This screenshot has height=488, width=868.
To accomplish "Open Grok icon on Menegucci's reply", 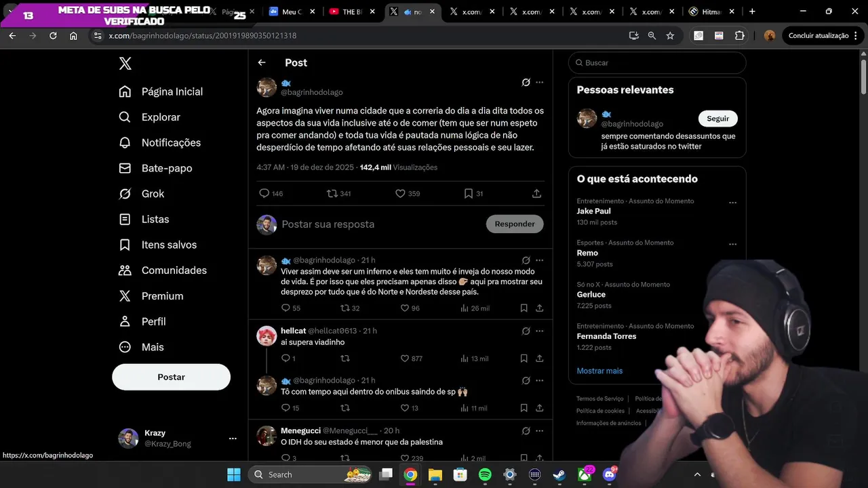I will (x=526, y=431).
